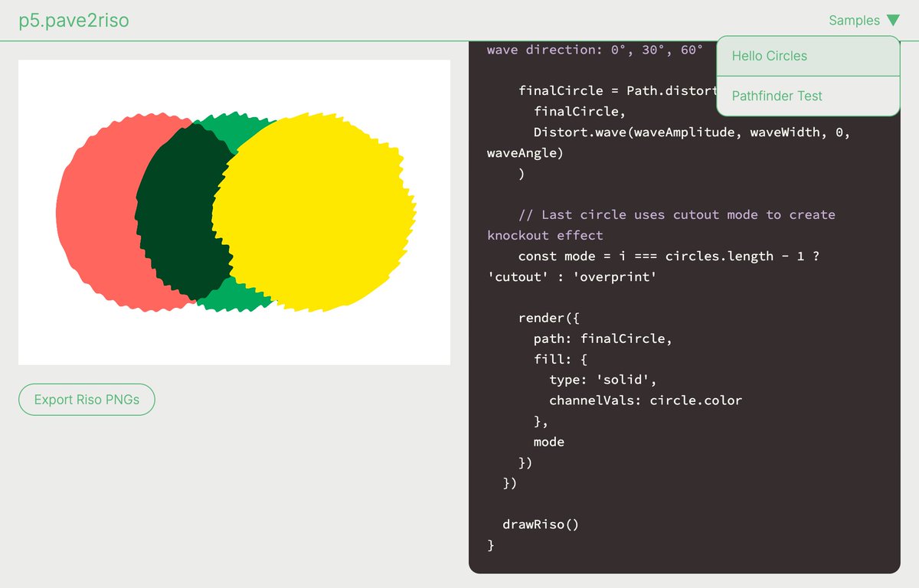Choose the Pathfinder Test sample
Screen dimensions: 919x588
808,96
